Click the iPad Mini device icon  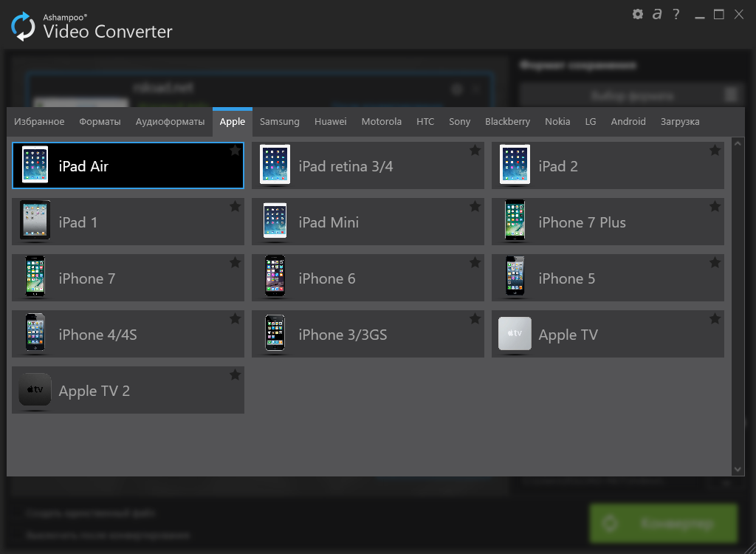[274, 221]
